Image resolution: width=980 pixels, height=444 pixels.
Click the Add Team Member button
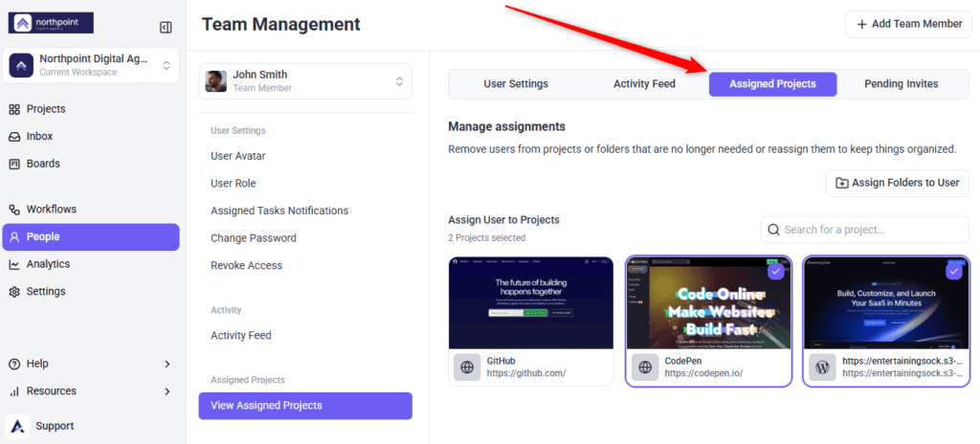point(909,24)
